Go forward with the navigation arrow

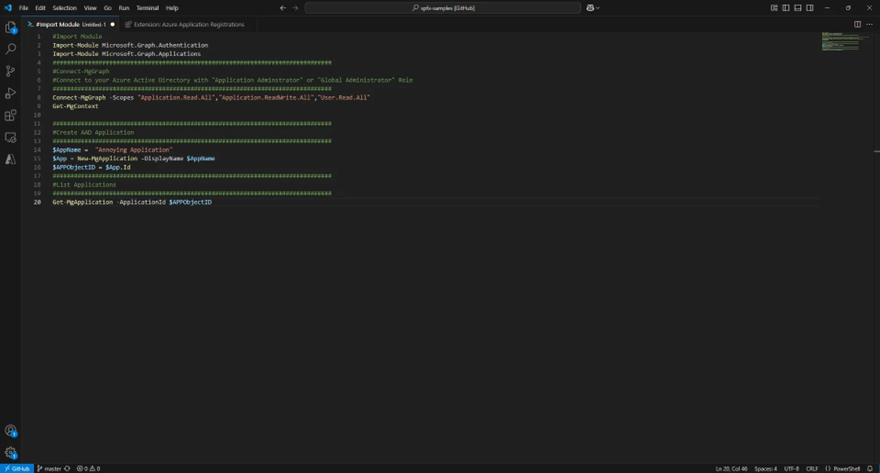[295, 8]
